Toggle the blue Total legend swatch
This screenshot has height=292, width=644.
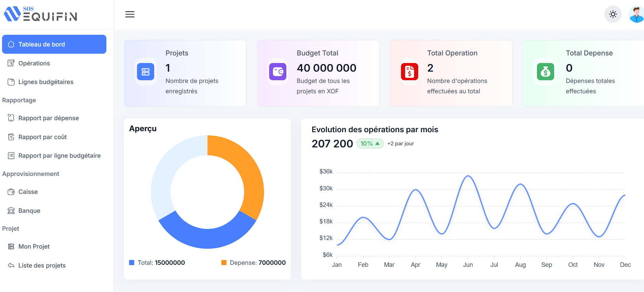click(x=131, y=263)
